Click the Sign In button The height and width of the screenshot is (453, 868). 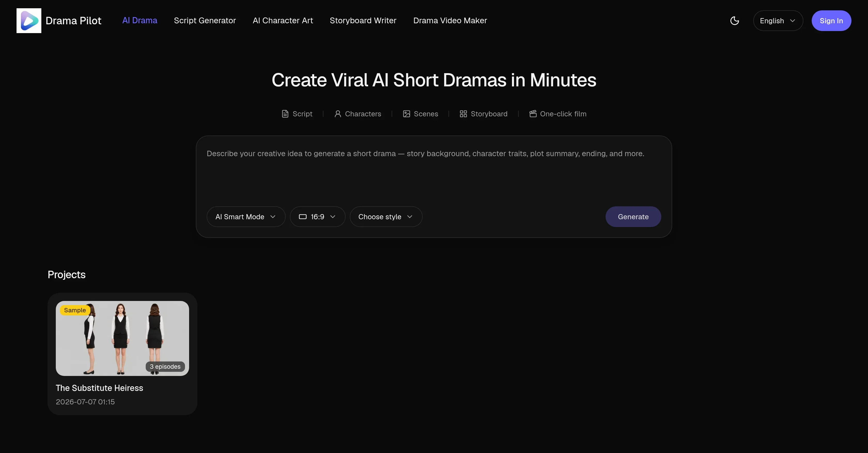[831, 21]
